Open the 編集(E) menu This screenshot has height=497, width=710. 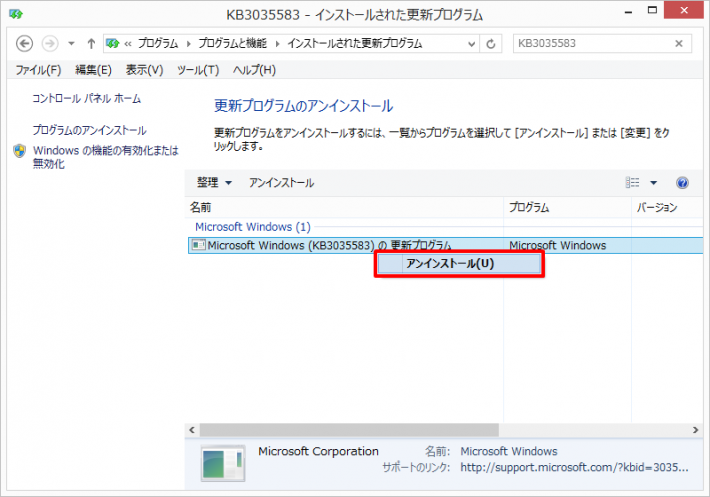click(x=93, y=70)
